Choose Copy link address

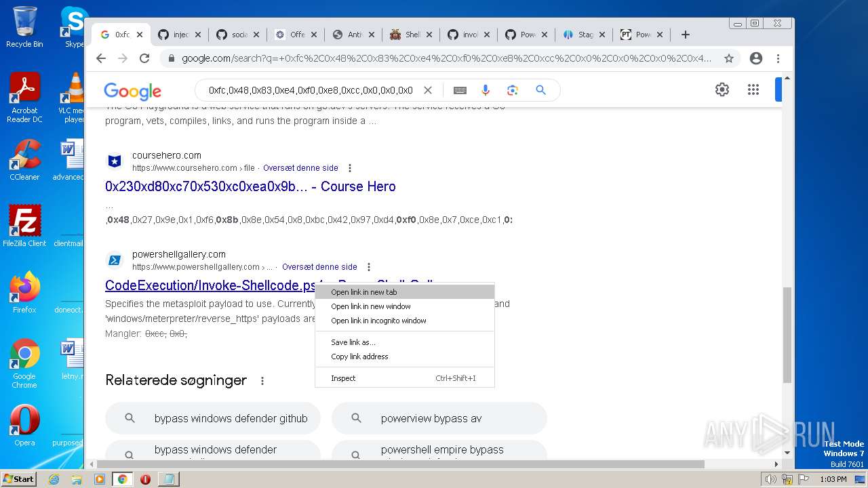point(405,357)
